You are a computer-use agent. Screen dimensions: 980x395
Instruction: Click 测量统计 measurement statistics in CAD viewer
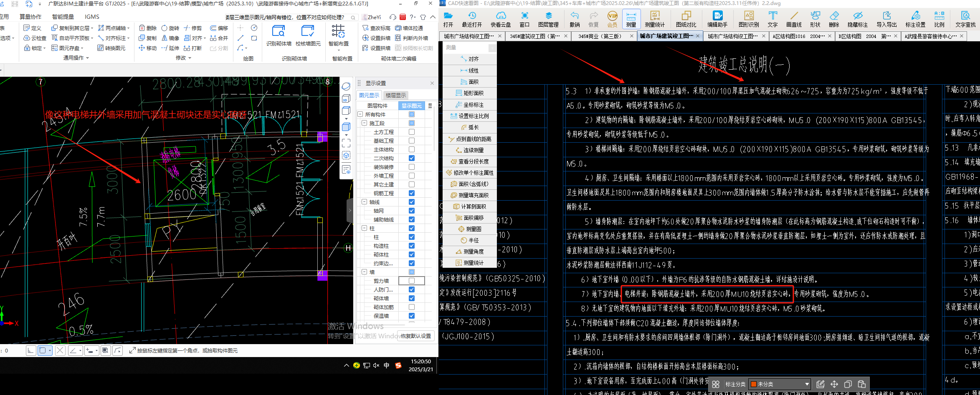pos(655,19)
